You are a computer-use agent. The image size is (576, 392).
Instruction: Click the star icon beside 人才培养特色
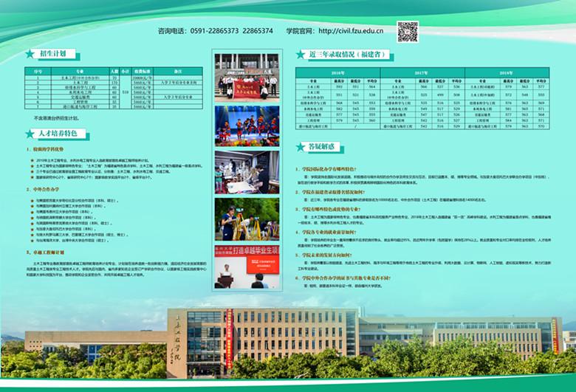pyautogui.click(x=30, y=134)
